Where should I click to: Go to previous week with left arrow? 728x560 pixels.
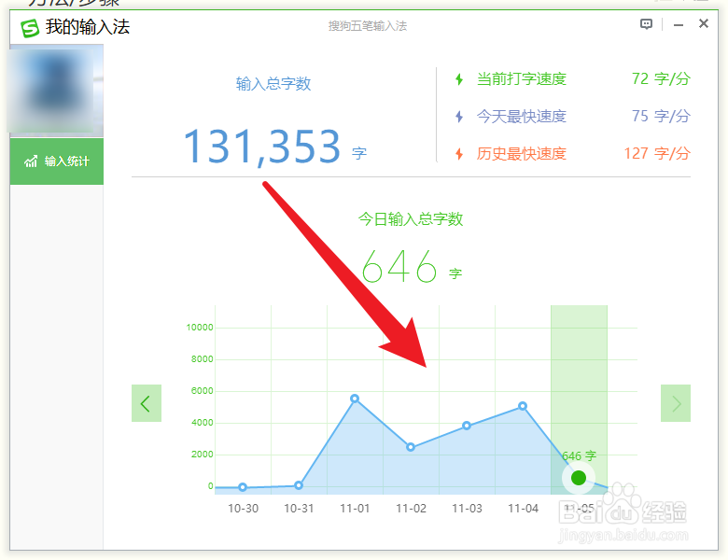click(147, 403)
